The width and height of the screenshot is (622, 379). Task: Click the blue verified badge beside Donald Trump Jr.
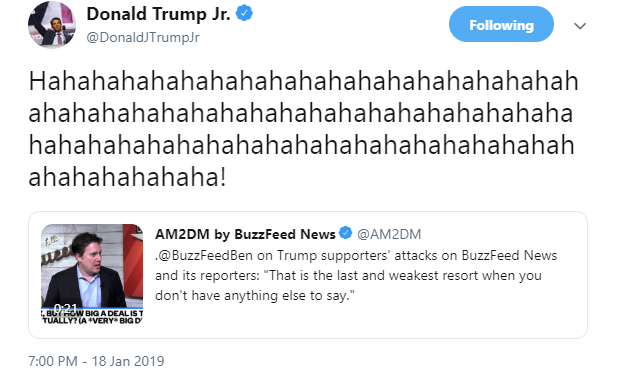pyautogui.click(x=244, y=13)
